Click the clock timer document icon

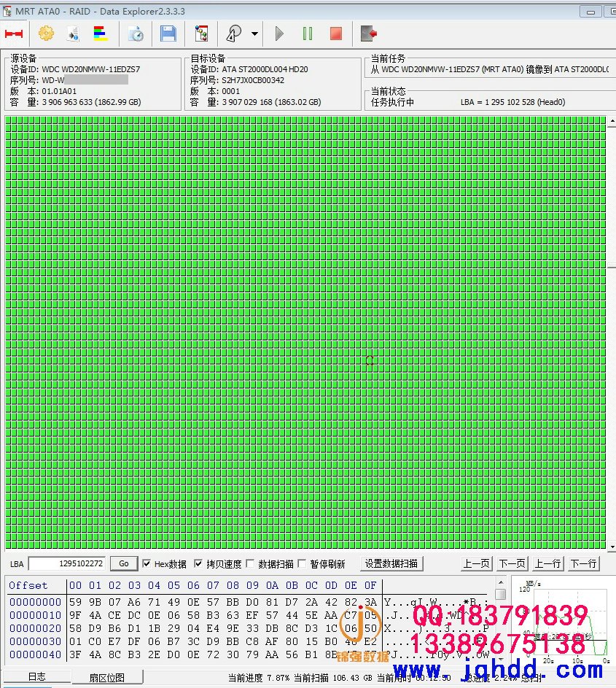pyautogui.click(x=136, y=34)
